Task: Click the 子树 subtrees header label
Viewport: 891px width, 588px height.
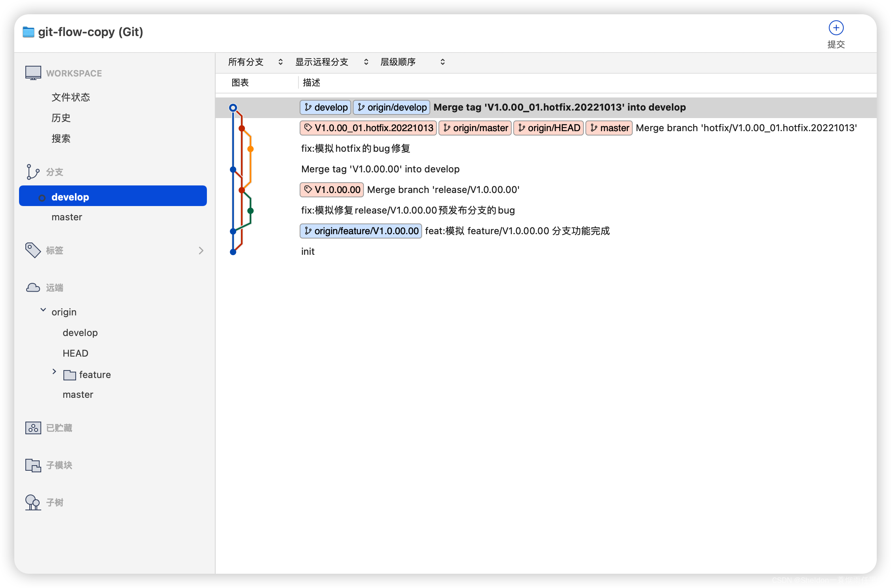Action: (x=55, y=502)
